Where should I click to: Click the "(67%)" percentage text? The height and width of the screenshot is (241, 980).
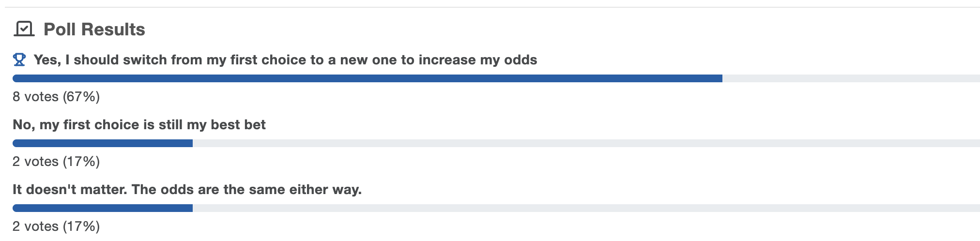pos(81,97)
